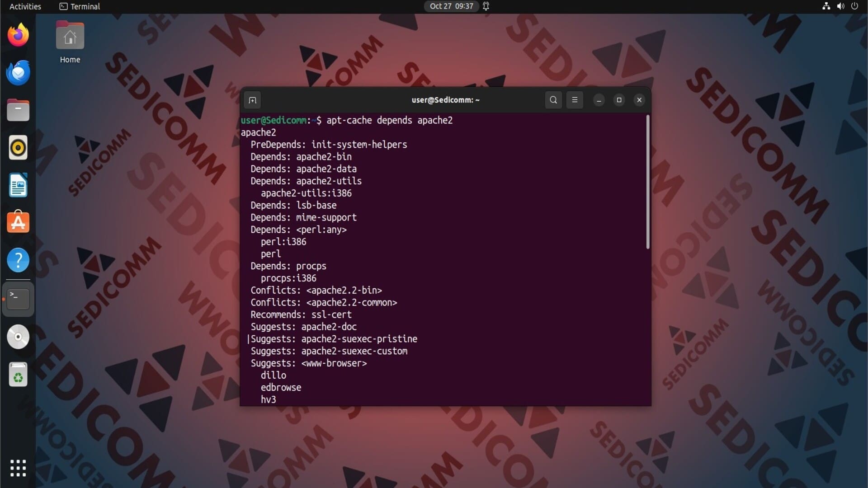Viewport: 868px width, 488px height.
Task: Click the Terminal dock icon
Action: (18, 299)
